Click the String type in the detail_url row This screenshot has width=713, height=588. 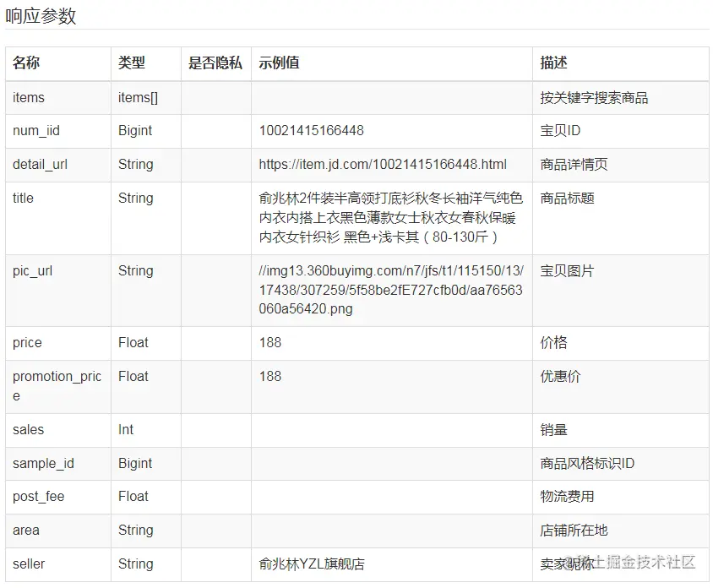[135, 165]
